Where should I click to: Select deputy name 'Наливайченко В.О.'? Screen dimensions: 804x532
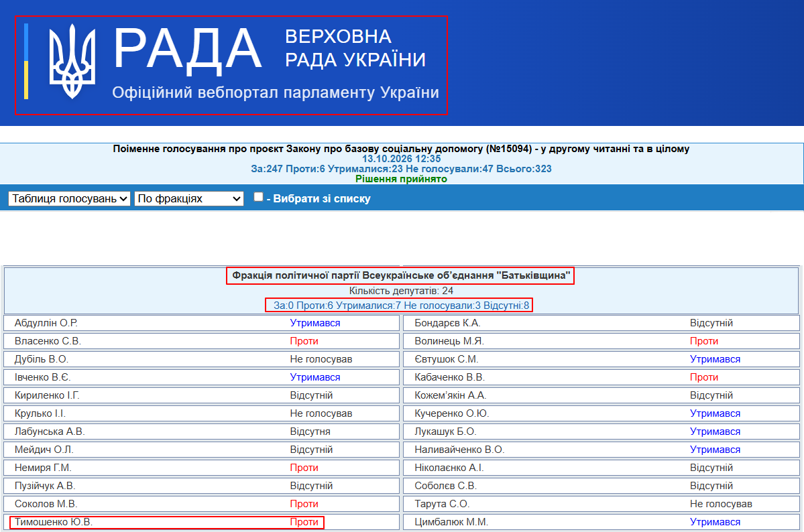pos(459,450)
